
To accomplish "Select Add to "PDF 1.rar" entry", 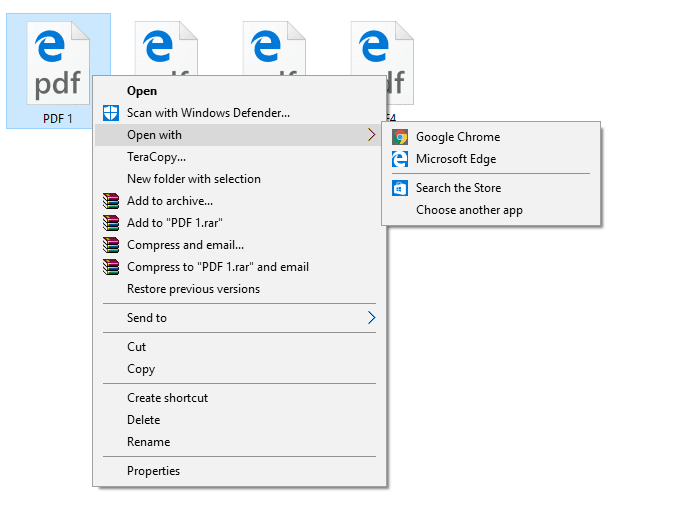I will (x=240, y=223).
